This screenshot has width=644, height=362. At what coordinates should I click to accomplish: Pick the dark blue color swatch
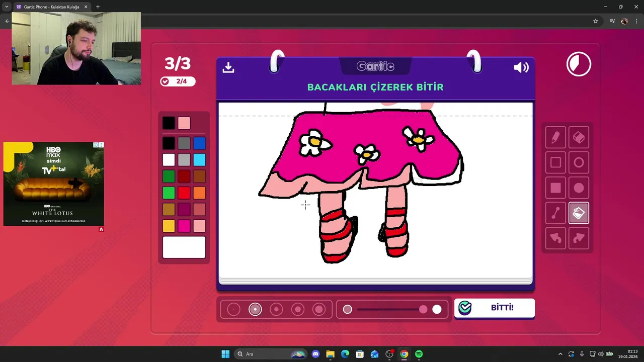click(x=199, y=144)
